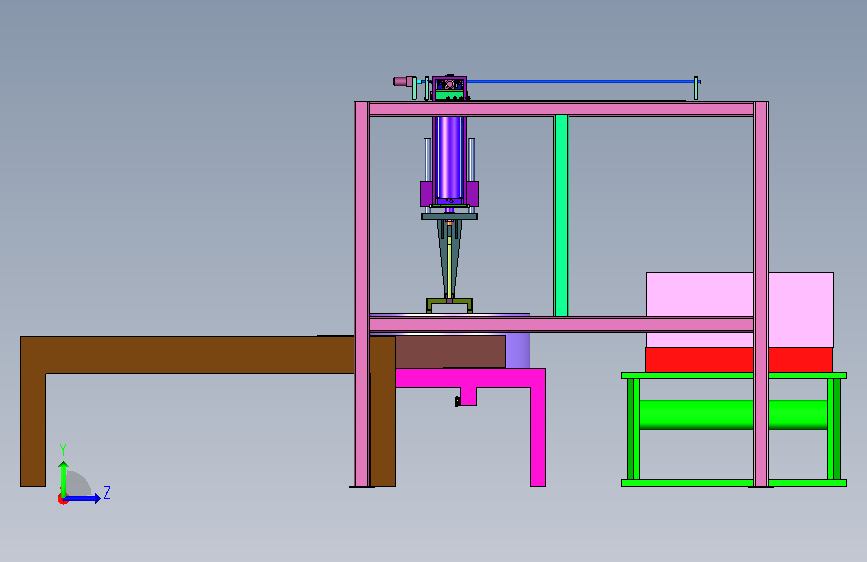This screenshot has height=562, width=867.
Task: Select the purple vertical cylinder body
Action: tap(448, 158)
